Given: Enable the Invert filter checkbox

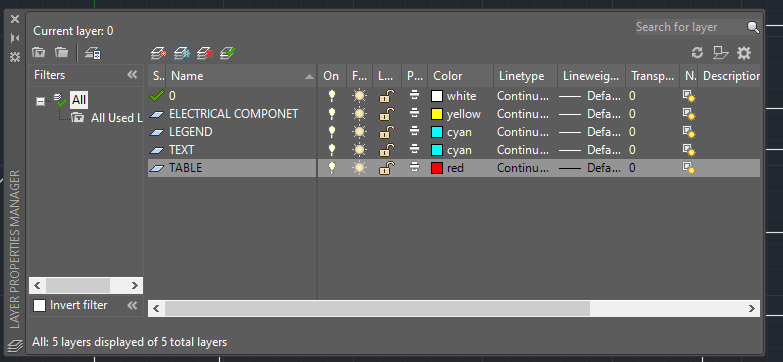Looking at the screenshot, I should tap(39, 305).
